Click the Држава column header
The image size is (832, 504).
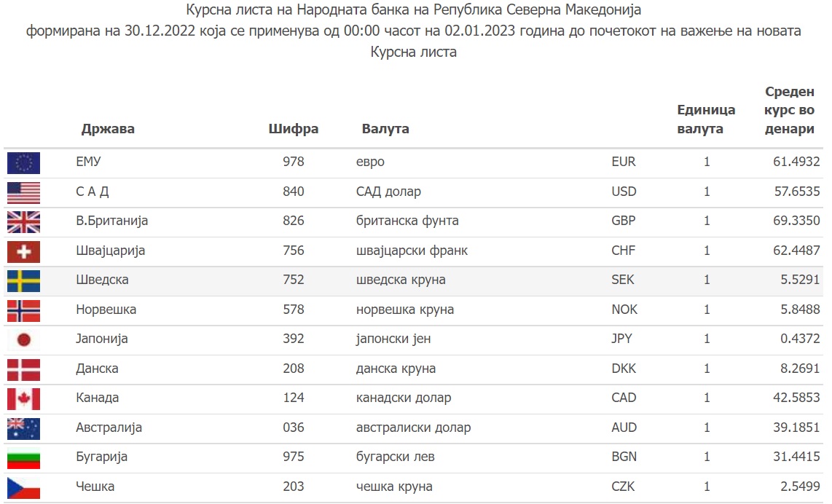[108, 129]
